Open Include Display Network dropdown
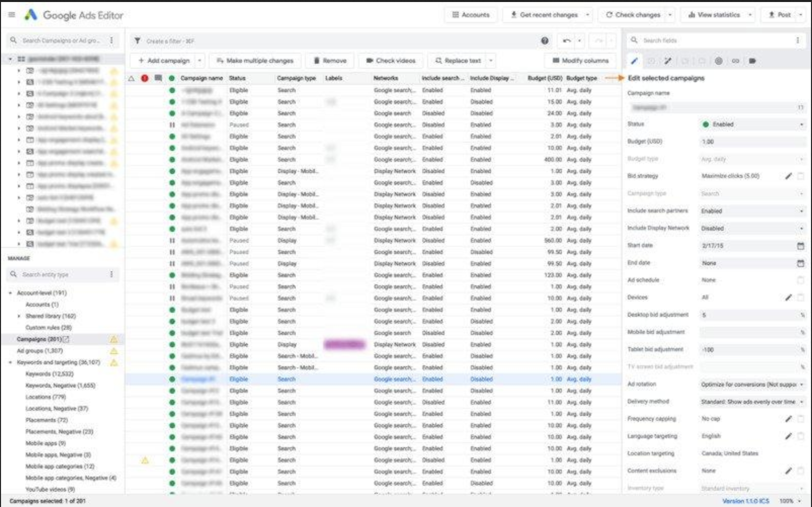The image size is (812, 507). coord(752,229)
